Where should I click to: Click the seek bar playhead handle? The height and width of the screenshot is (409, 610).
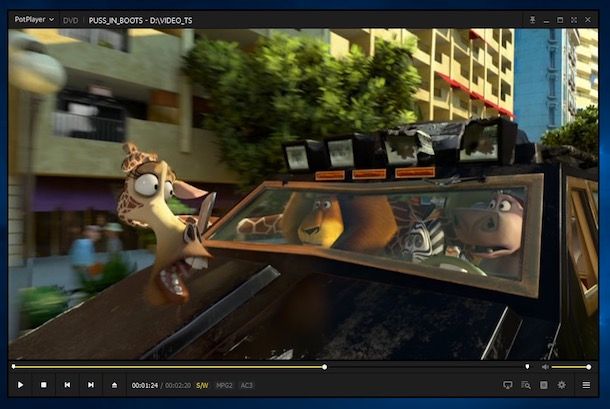pos(324,367)
